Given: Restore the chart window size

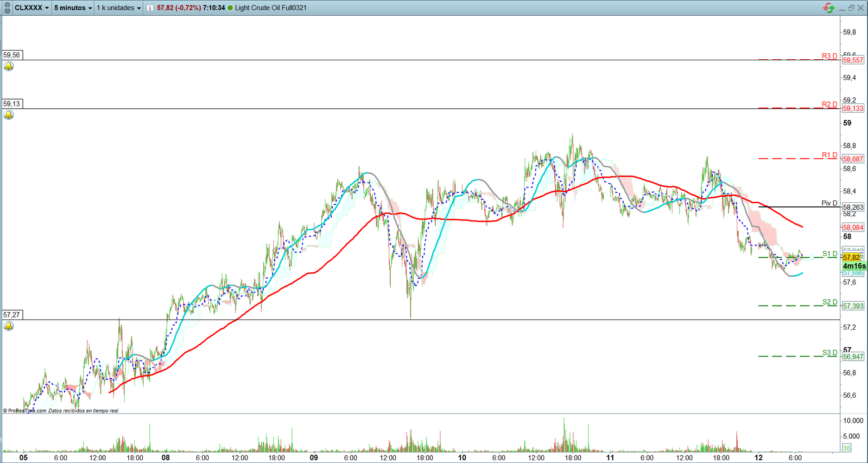Looking at the screenshot, I should coord(851,8).
